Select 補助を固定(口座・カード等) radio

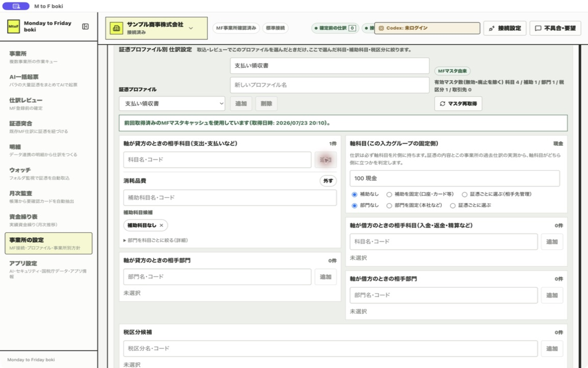(x=389, y=194)
